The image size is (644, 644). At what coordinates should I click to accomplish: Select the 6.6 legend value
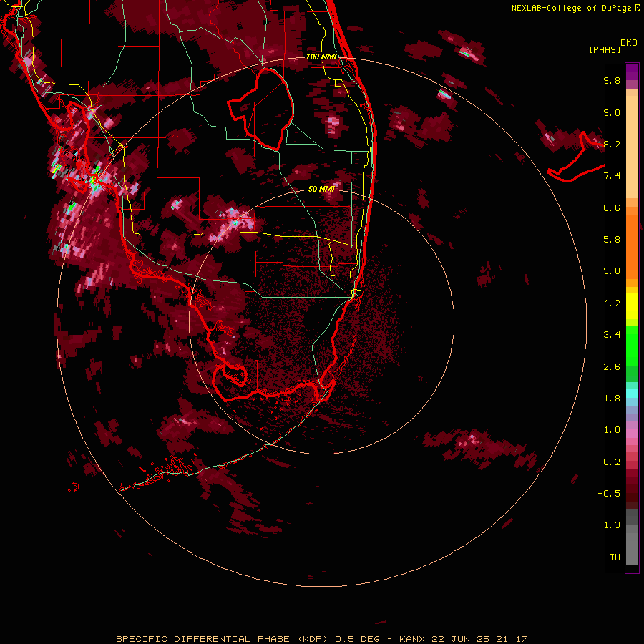point(612,208)
